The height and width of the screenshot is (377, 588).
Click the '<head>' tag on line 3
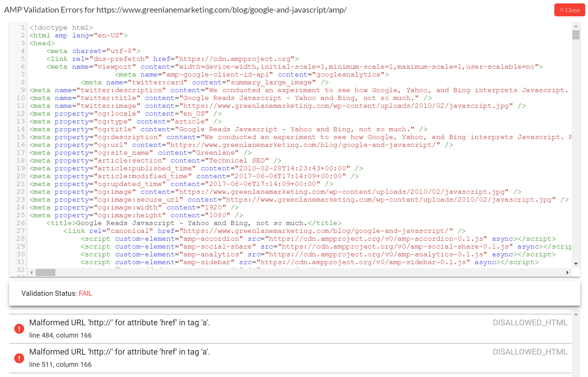(42, 43)
